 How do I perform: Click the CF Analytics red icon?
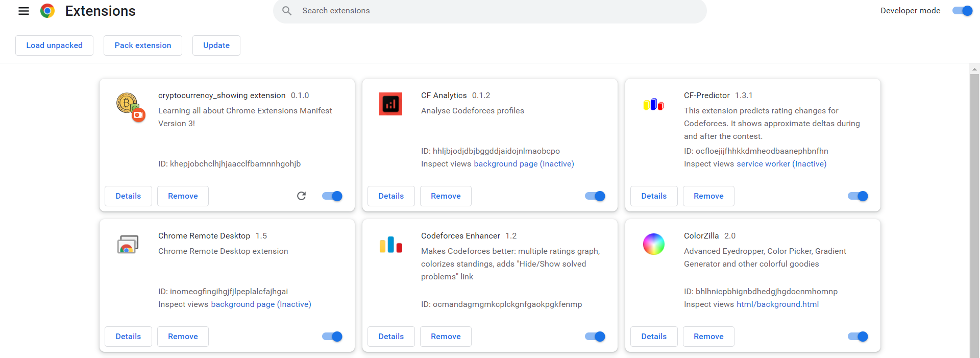tap(390, 104)
